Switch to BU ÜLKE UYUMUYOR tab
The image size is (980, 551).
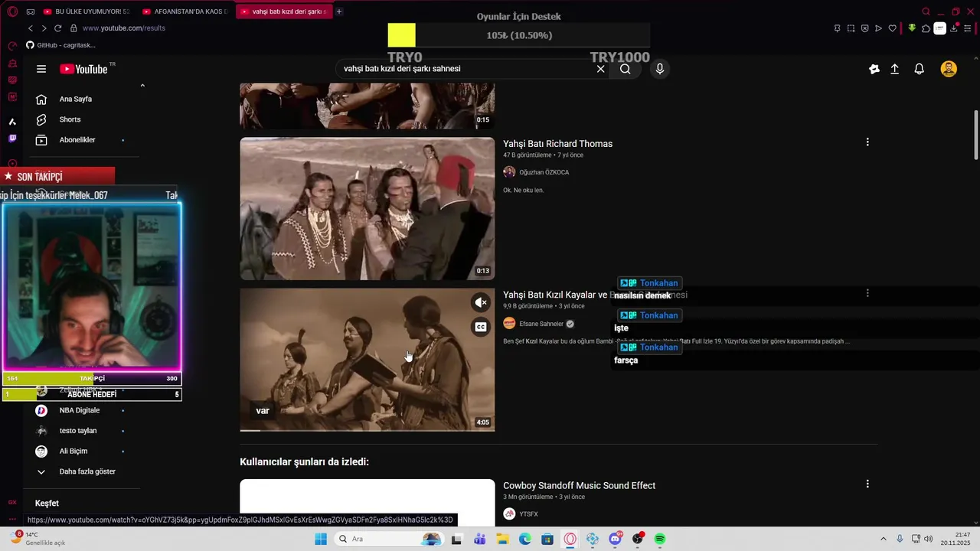(x=87, y=11)
